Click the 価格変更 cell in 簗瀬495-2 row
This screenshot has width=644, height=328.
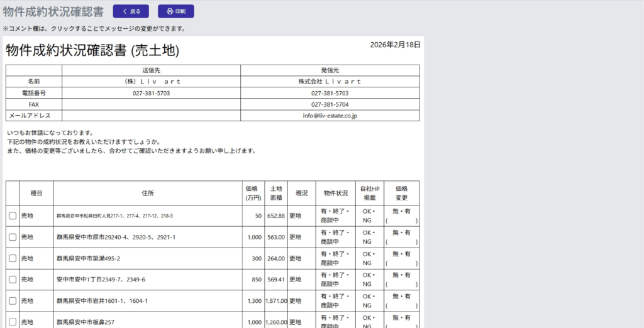pos(401,258)
